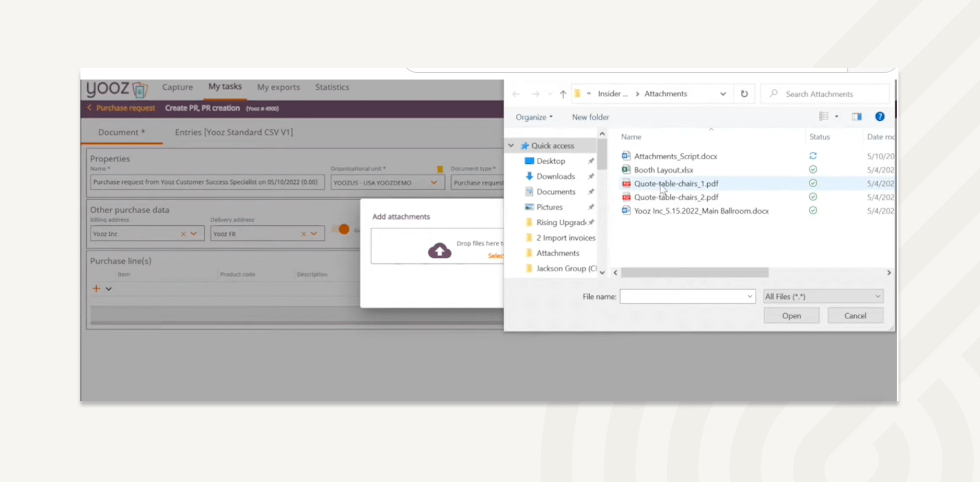Open recent locations dropdown arrow
Viewport: 980px width, 482px height.
550,94
